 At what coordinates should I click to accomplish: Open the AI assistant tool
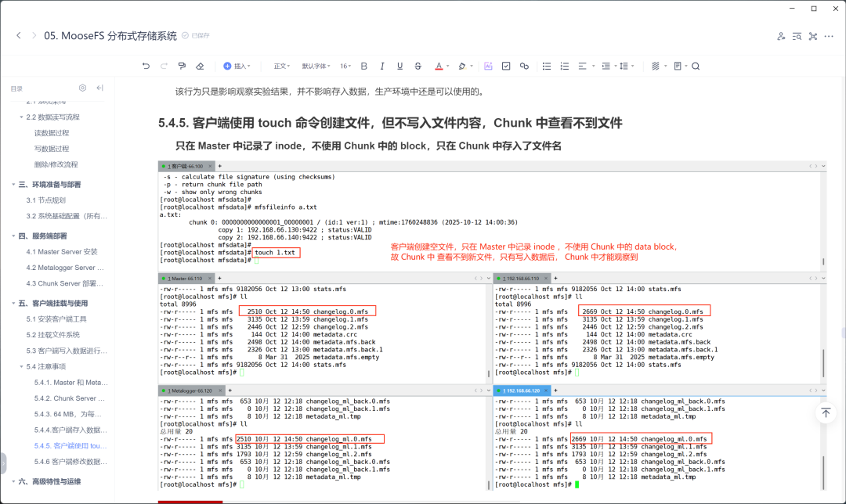point(488,66)
